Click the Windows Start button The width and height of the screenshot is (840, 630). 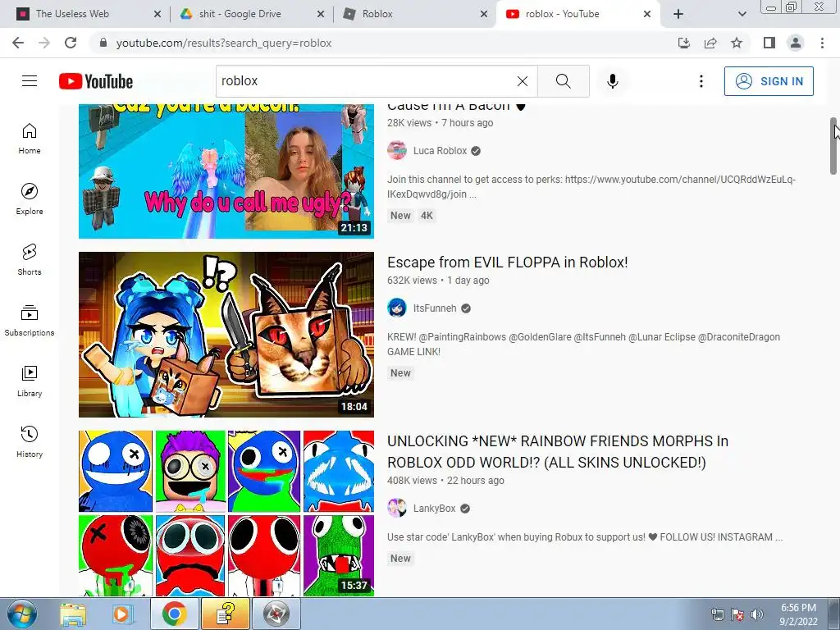22,614
